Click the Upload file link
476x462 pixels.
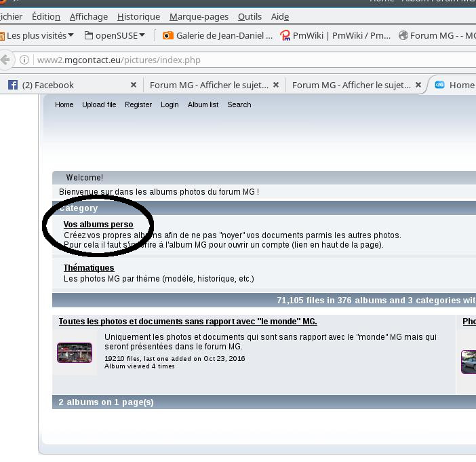click(99, 104)
